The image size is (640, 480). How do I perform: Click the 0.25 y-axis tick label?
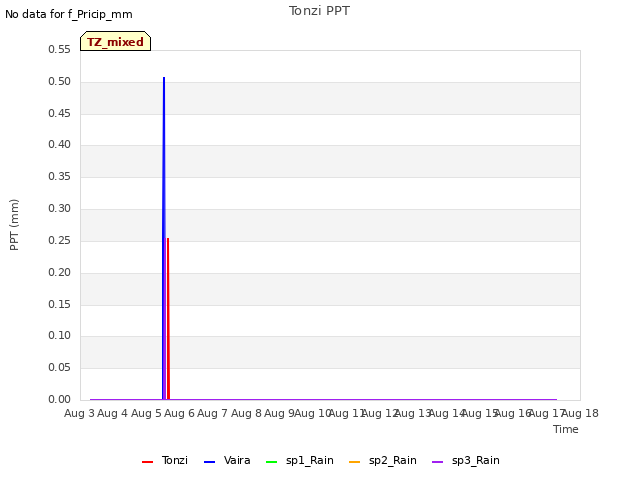59,240
